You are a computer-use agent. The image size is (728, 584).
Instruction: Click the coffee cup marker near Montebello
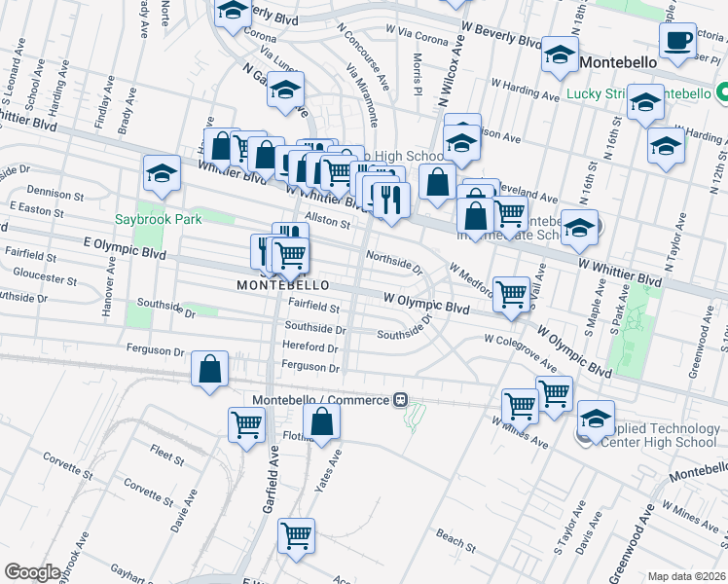tap(677, 43)
